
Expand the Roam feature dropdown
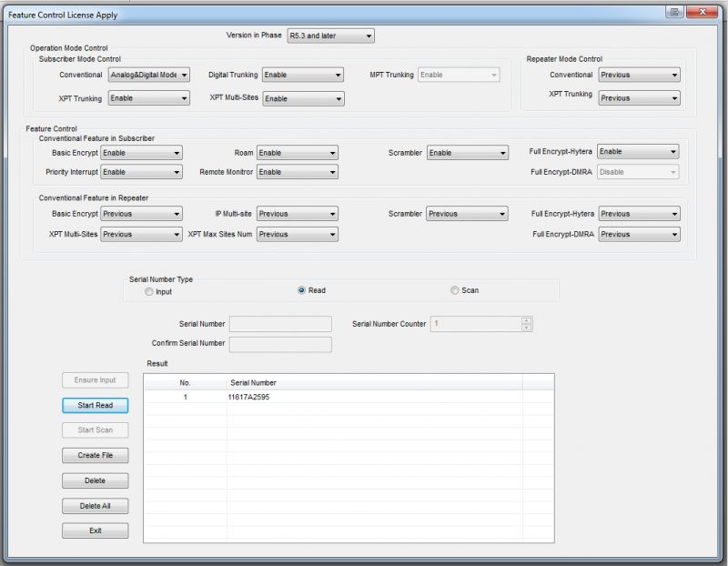(x=297, y=153)
